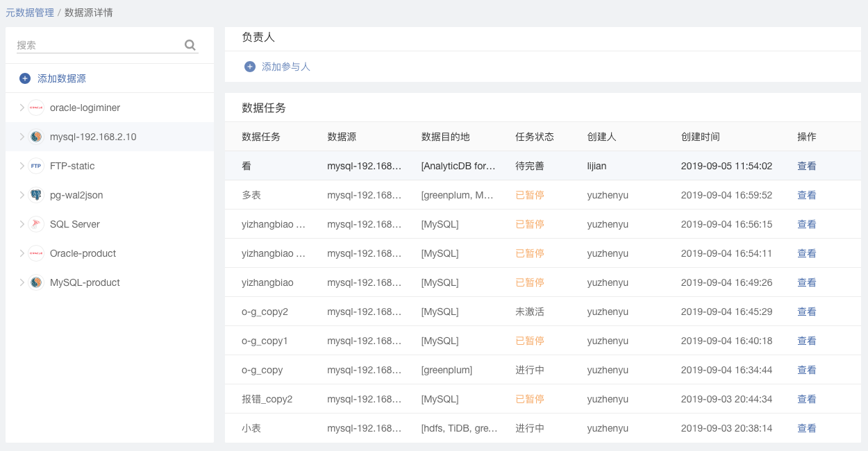Expand the Oracle-product tree node
This screenshot has width=868, height=451.
pyautogui.click(x=22, y=253)
